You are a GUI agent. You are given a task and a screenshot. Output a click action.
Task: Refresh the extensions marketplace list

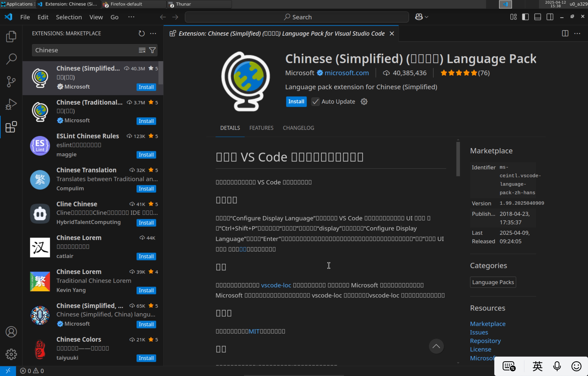141,34
